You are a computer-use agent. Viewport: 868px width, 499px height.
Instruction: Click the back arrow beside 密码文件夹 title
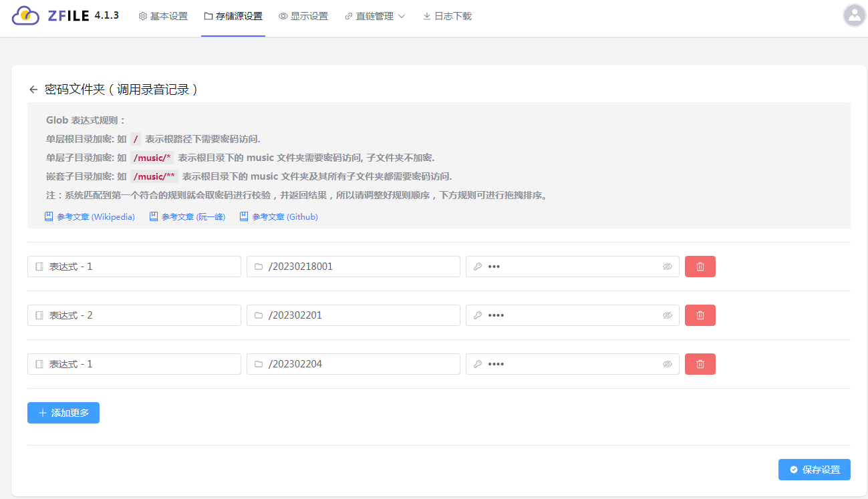(33, 89)
